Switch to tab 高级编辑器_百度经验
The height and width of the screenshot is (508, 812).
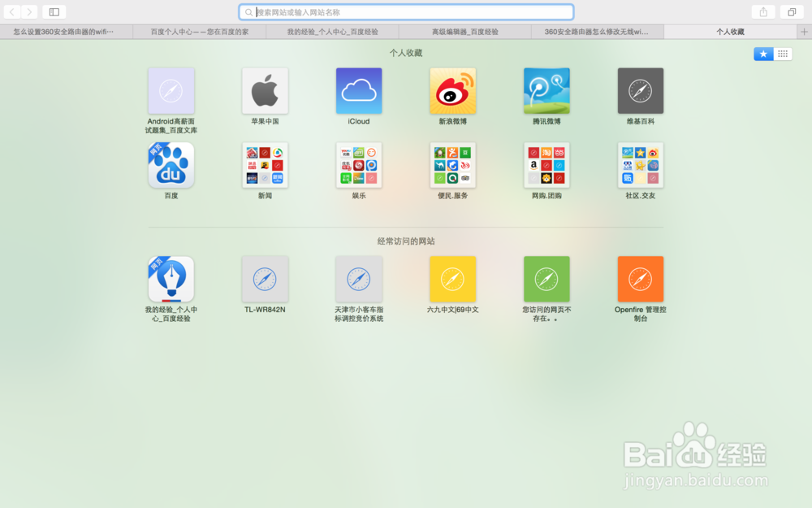click(465, 32)
